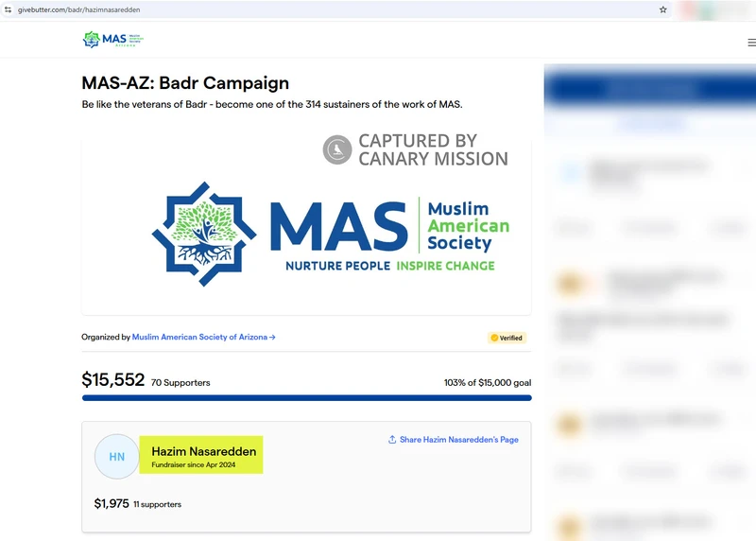Click the blue fundraising progress bar
756x541 pixels.
(x=306, y=398)
